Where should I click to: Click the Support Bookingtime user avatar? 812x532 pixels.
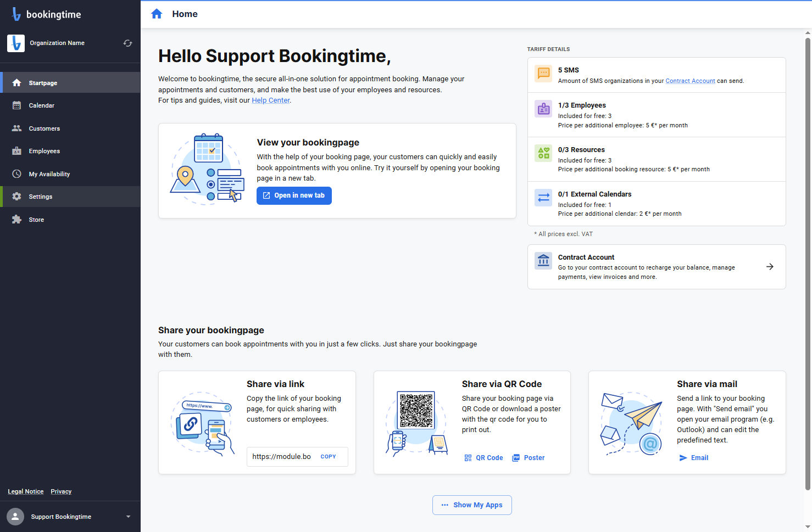(x=15, y=517)
